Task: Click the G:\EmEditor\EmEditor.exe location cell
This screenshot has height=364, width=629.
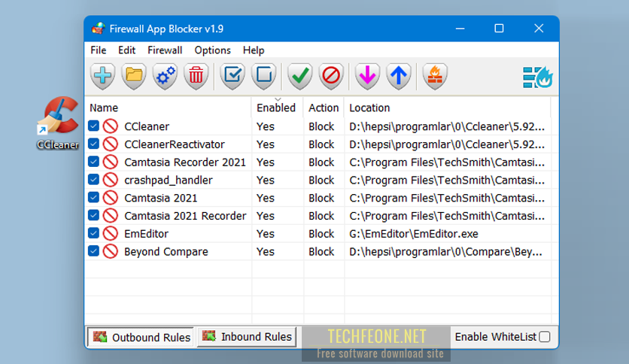Action: click(x=414, y=234)
